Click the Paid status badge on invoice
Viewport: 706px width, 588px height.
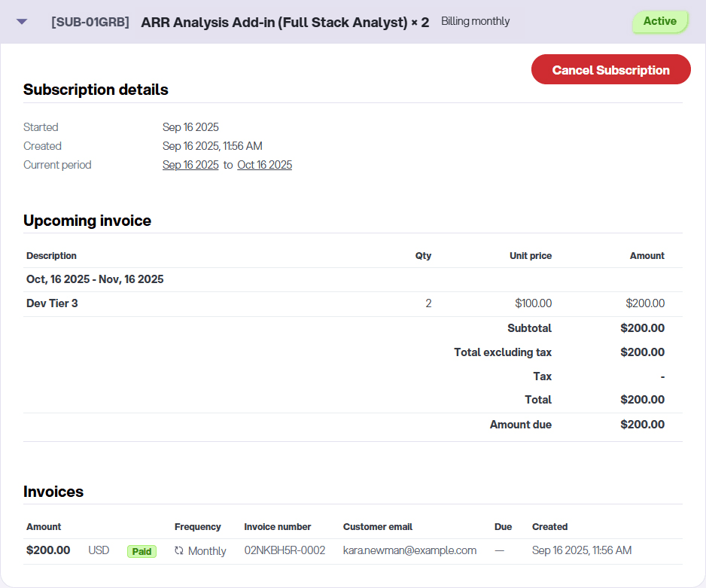142,551
